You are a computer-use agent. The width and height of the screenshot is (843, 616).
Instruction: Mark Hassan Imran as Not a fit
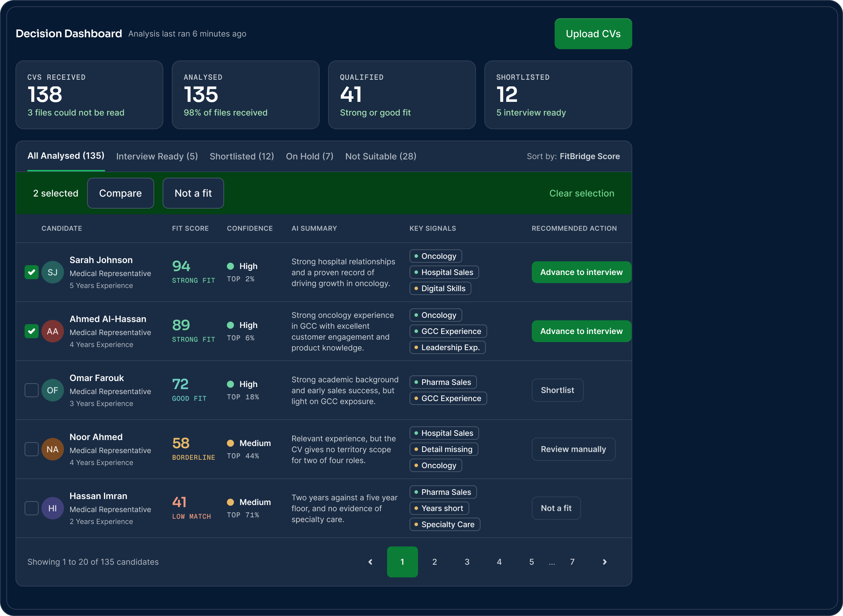coord(556,508)
